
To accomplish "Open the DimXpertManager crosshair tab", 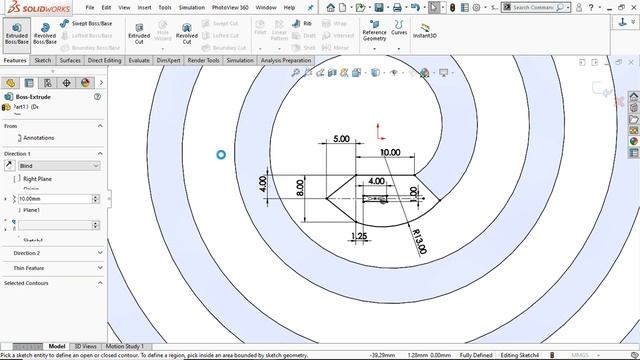I will tap(66, 83).
